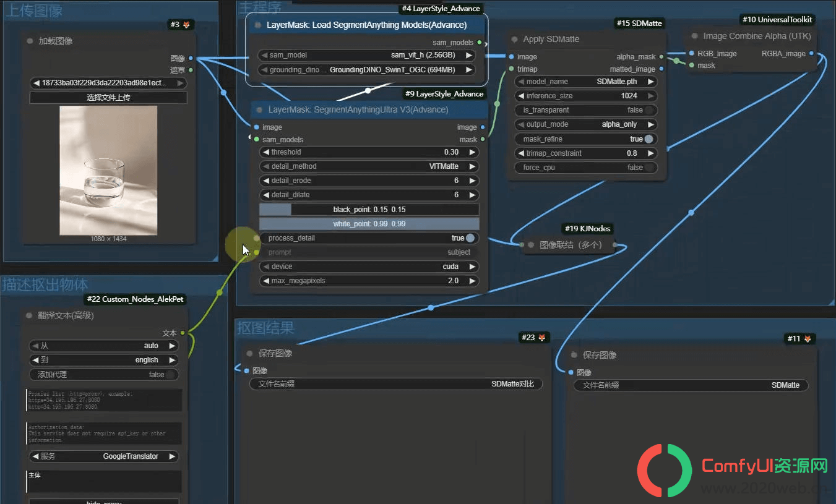836x504 pixels.
Task: Click the 文件名前缀 field showing SDMatte对比
Action: (x=396, y=384)
